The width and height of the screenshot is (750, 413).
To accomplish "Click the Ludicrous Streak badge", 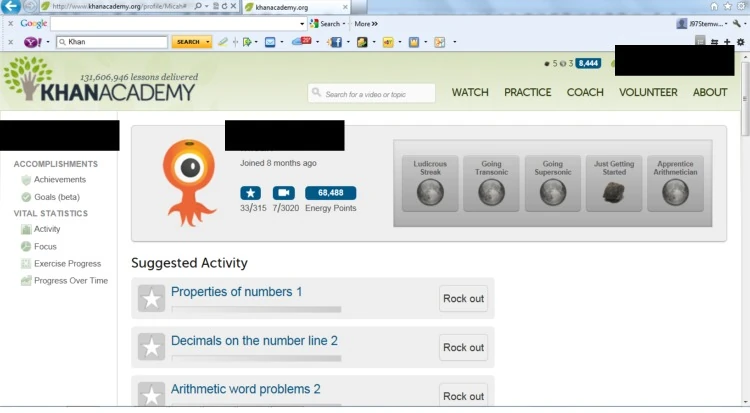I will [430, 183].
